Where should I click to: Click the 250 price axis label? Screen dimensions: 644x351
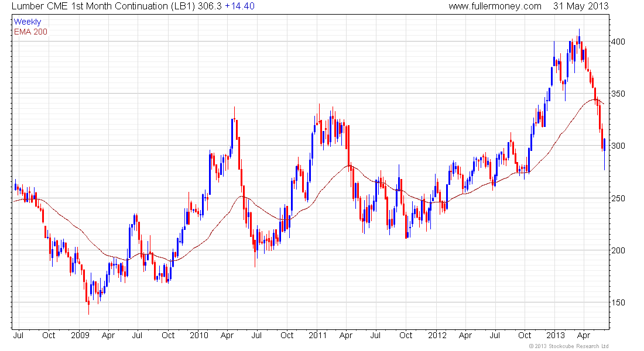[618, 199]
